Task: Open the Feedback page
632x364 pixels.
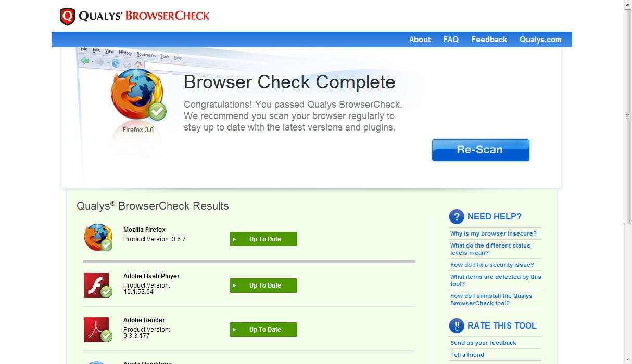Action: coord(489,40)
